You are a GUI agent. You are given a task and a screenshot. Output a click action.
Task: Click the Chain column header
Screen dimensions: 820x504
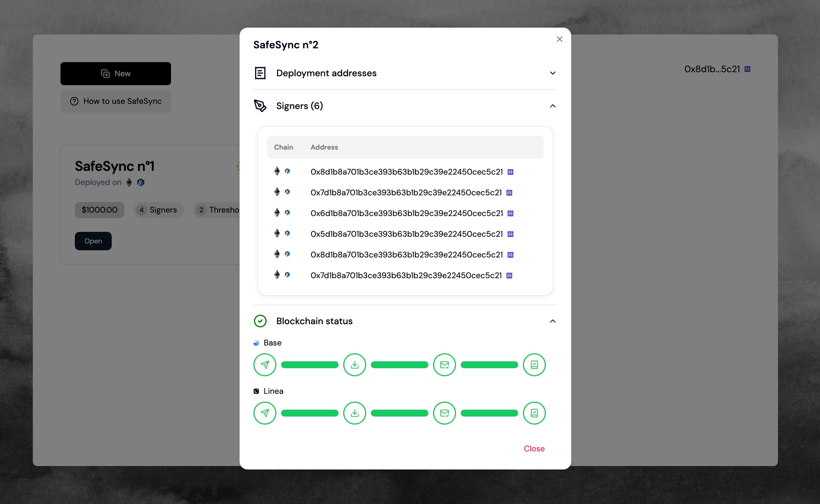pyautogui.click(x=284, y=147)
